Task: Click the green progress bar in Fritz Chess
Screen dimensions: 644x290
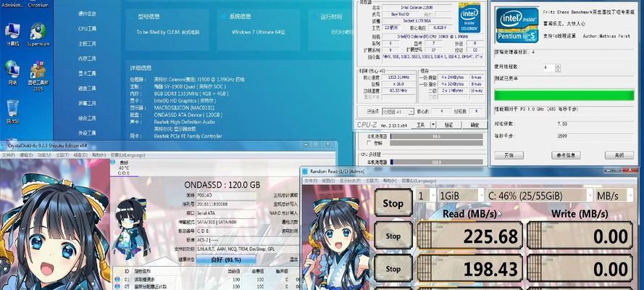Action: [564, 95]
